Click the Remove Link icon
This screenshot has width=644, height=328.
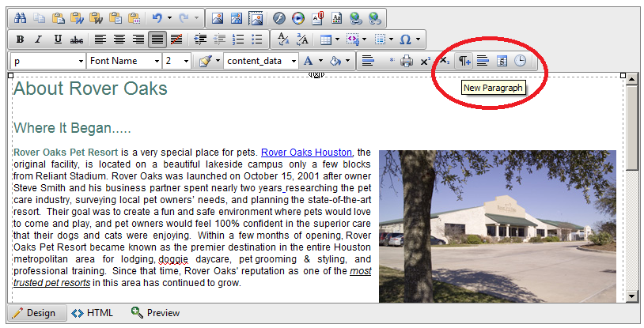coord(374,17)
